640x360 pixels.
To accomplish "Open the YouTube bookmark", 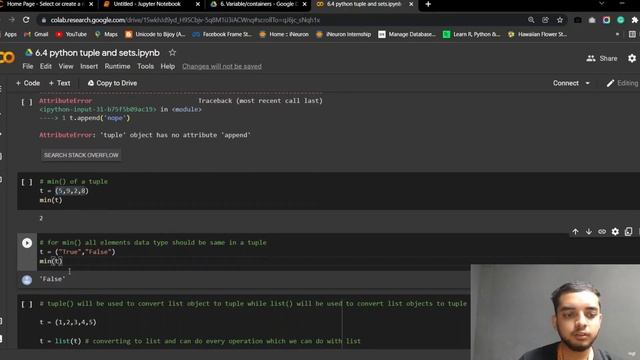I will (x=71, y=34).
